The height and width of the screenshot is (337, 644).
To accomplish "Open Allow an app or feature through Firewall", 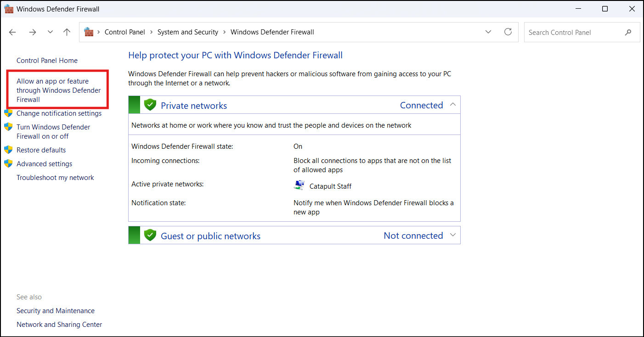I will pyautogui.click(x=58, y=90).
